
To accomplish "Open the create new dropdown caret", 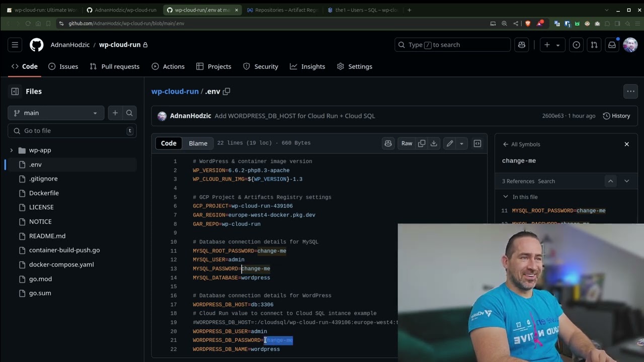I will click(558, 45).
